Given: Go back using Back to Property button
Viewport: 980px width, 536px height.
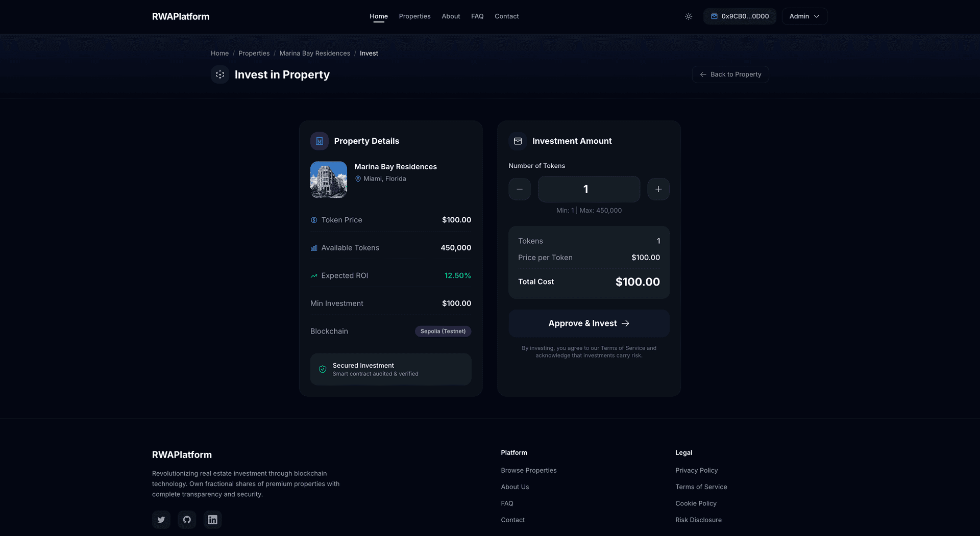Looking at the screenshot, I should [730, 74].
